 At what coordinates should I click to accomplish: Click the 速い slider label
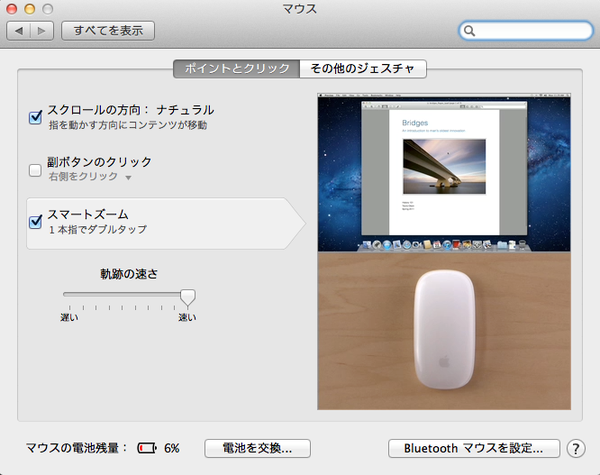(x=188, y=317)
